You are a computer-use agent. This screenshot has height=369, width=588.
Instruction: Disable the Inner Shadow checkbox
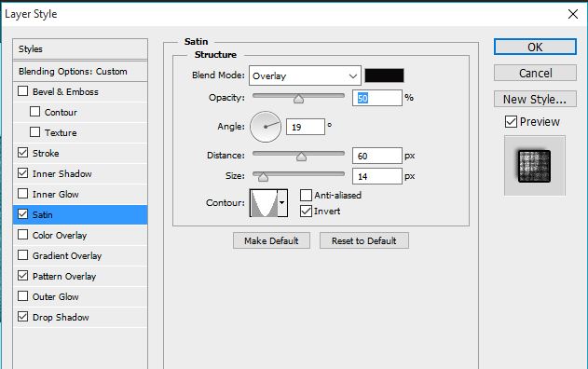[x=23, y=173]
